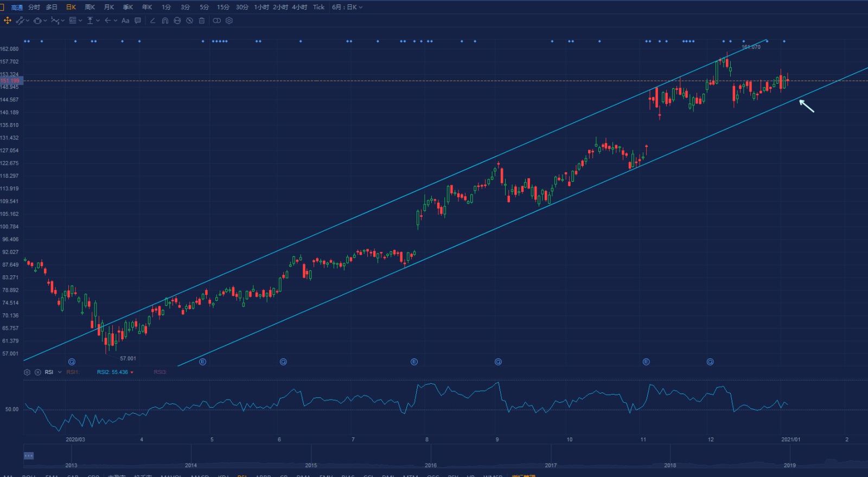Click the Q event marker above December axis
868x477 pixels.
[710, 362]
